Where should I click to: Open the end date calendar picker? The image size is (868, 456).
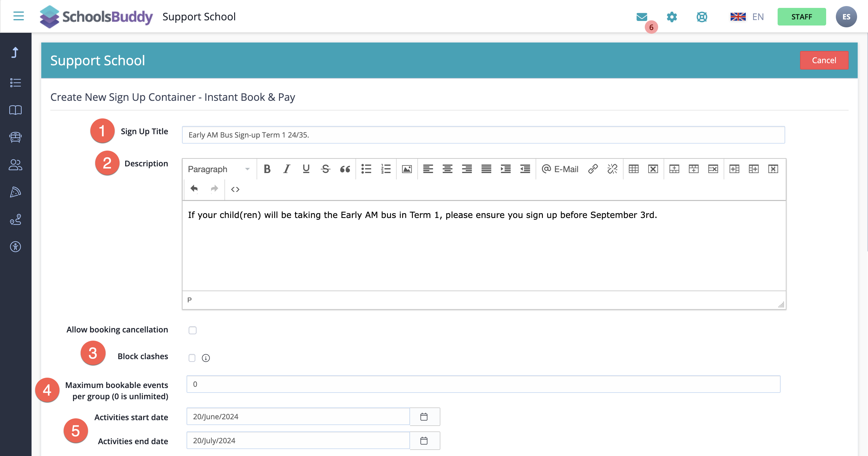point(424,441)
